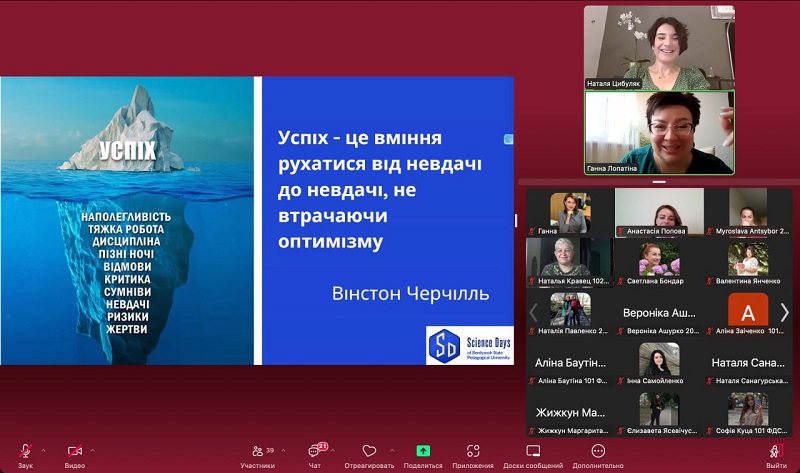Select Ганна Лопатіна's active speaker video
The image size is (800, 473).
[x=658, y=133]
